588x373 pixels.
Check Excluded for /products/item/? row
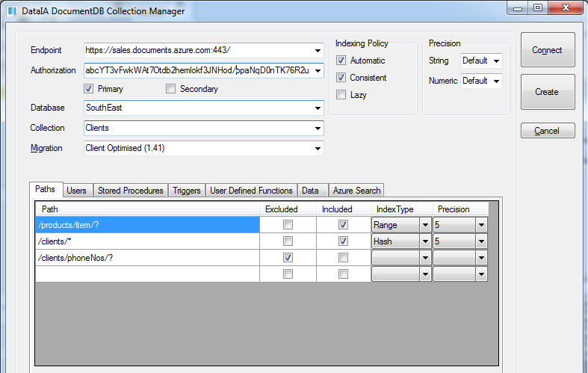coord(288,225)
